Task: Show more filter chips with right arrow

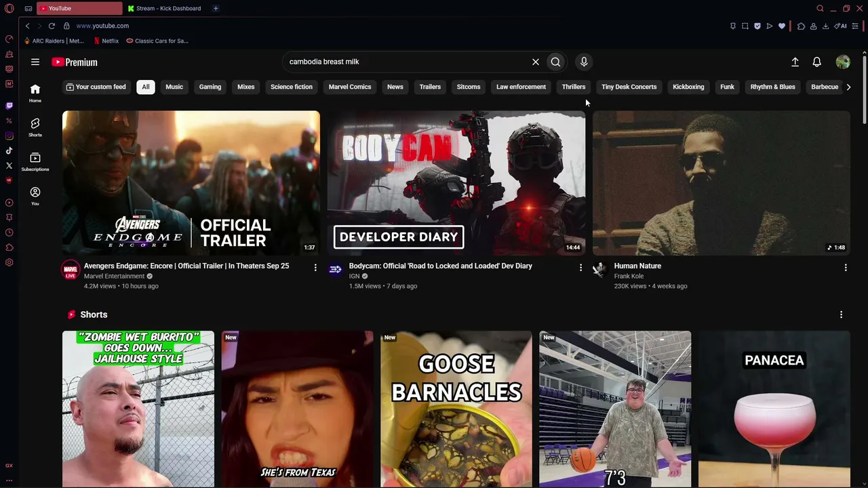Action: pos(848,87)
